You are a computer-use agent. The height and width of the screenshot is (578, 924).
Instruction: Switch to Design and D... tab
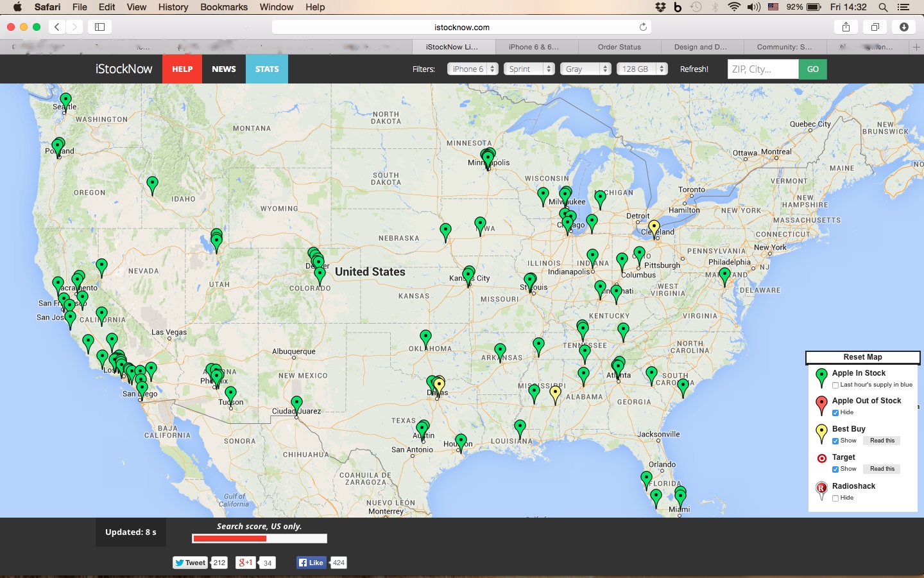tap(702, 47)
